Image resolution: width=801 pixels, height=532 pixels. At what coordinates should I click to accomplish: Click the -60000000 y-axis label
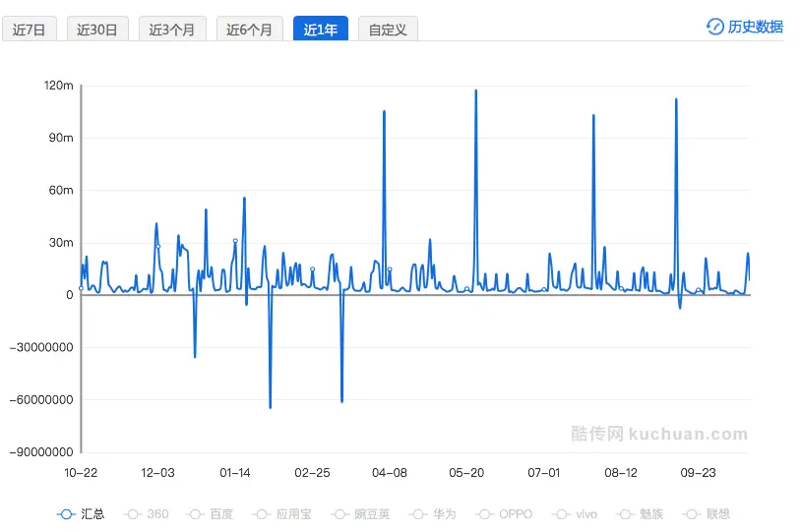[41, 400]
